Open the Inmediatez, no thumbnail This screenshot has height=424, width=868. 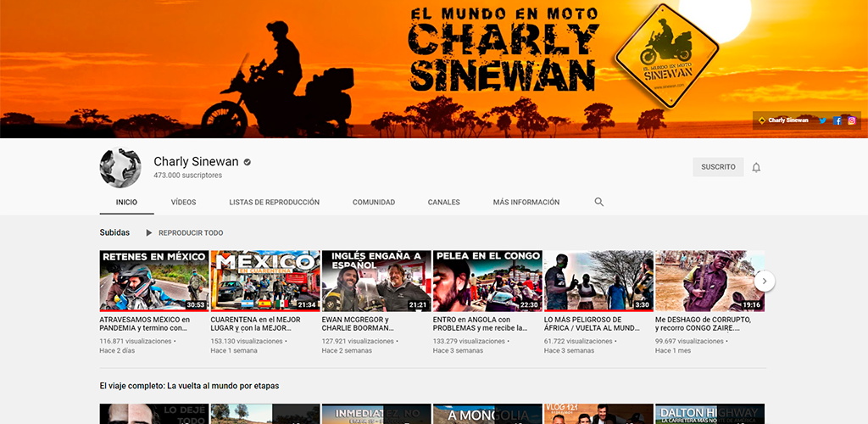coord(376,414)
